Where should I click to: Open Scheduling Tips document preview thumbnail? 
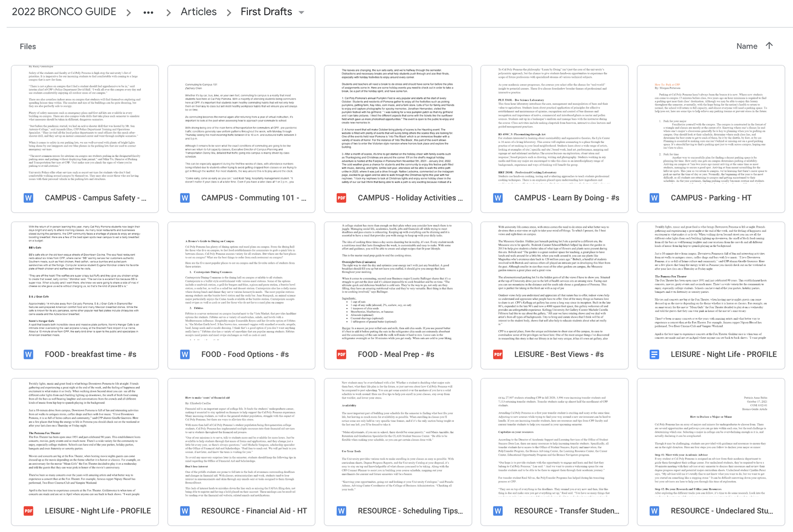[398, 437]
